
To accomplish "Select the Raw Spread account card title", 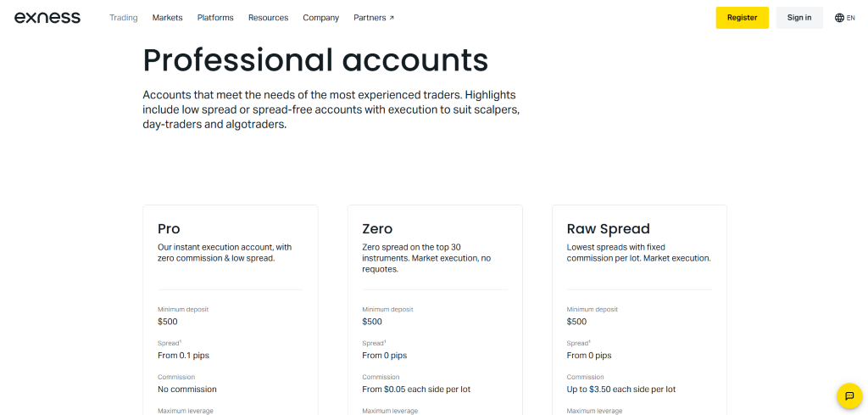I will (608, 228).
